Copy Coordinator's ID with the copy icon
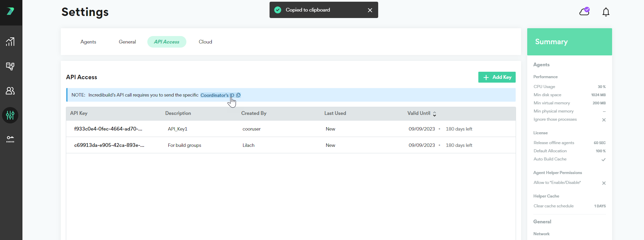This screenshot has height=240, width=644. click(238, 95)
